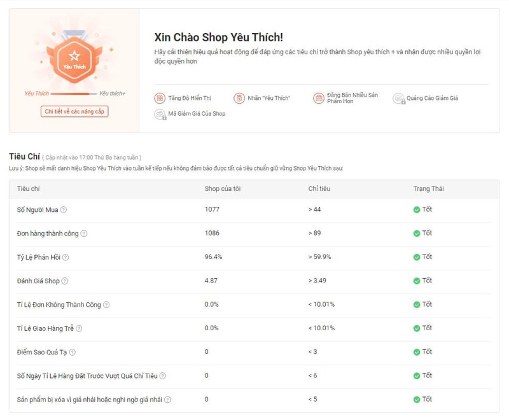Click the Yêu thích+ level label
The image size is (509, 420).
pyautogui.click(x=113, y=94)
